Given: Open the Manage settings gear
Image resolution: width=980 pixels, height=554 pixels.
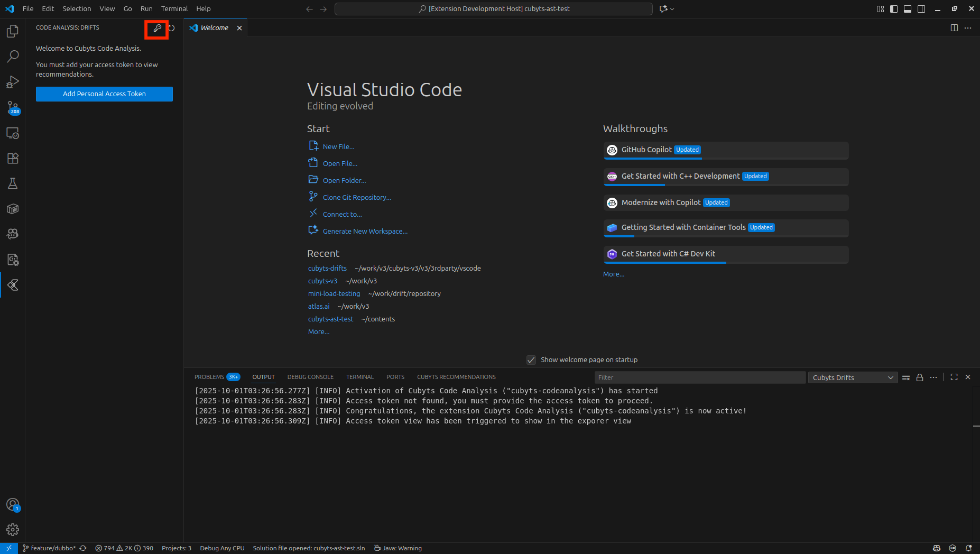Looking at the screenshot, I should tap(13, 529).
